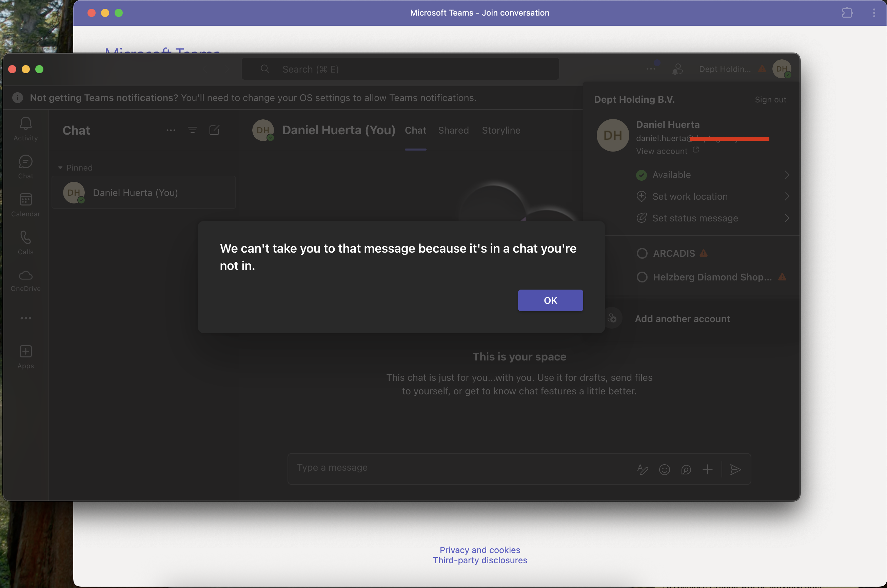Open Third-party disclosures link
This screenshot has width=887, height=588.
pyautogui.click(x=479, y=560)
